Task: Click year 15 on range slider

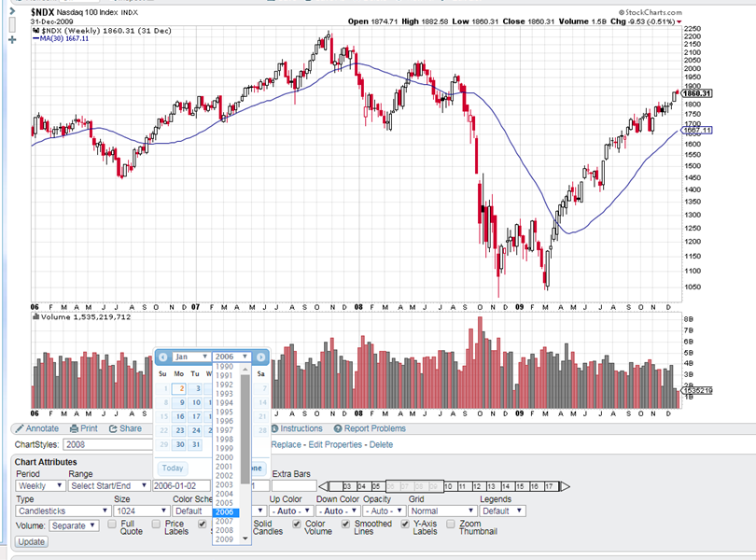Action: (x=520, y=486)
